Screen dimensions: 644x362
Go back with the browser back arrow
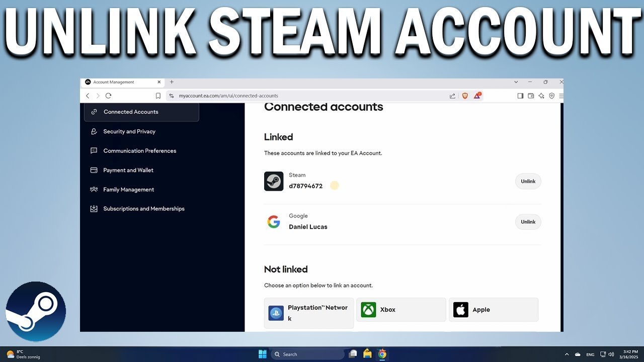tap(88, 96)
